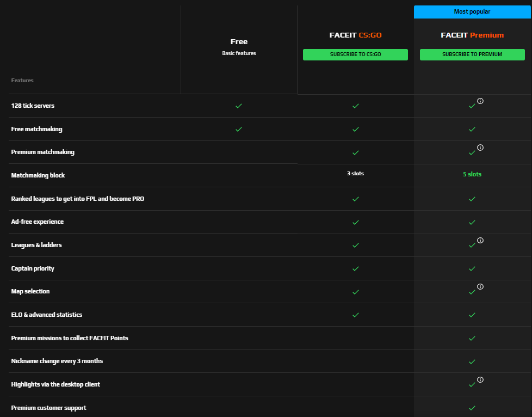This screenshot has width=532, height=417.
Task: Select the Most popular banner
Action: click(x=472, y=12)
